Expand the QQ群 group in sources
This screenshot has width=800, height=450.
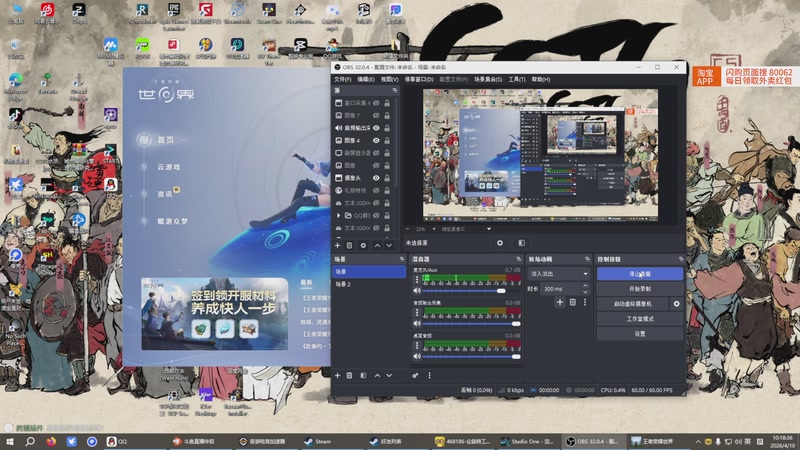click(338, 215)
